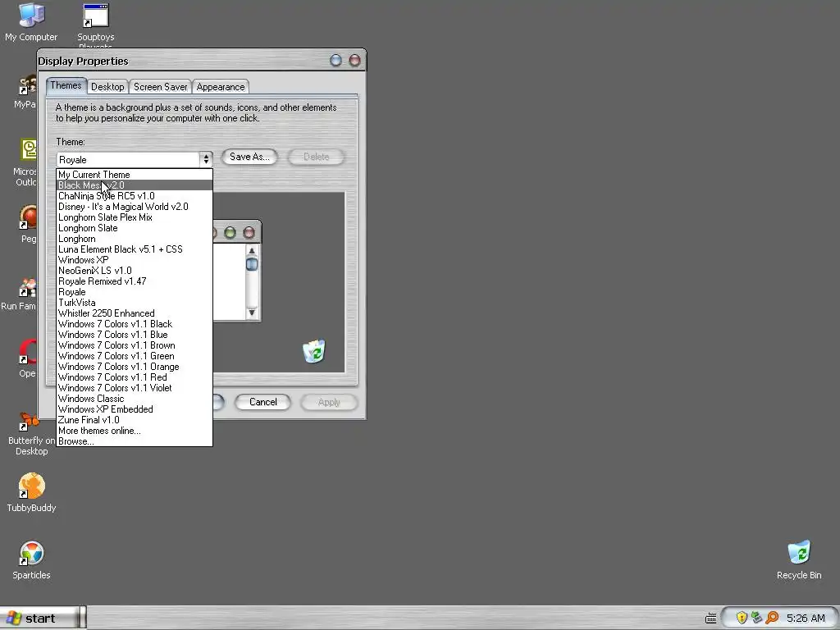Click preview window scrollbar up arrow

[x=252, y=251]
